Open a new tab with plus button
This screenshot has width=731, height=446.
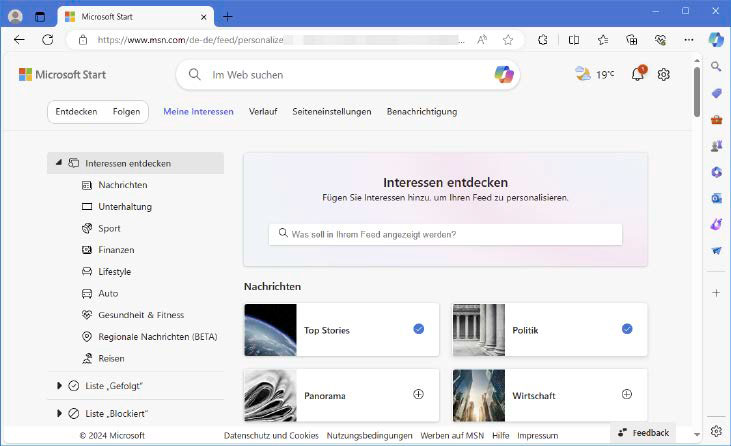coord(228,17)
